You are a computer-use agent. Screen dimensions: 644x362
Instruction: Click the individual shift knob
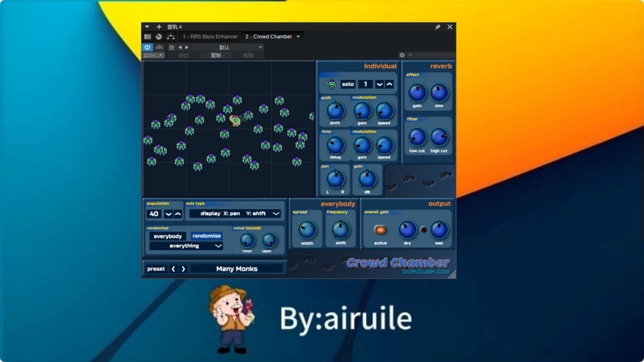click(x=335, y=111)
